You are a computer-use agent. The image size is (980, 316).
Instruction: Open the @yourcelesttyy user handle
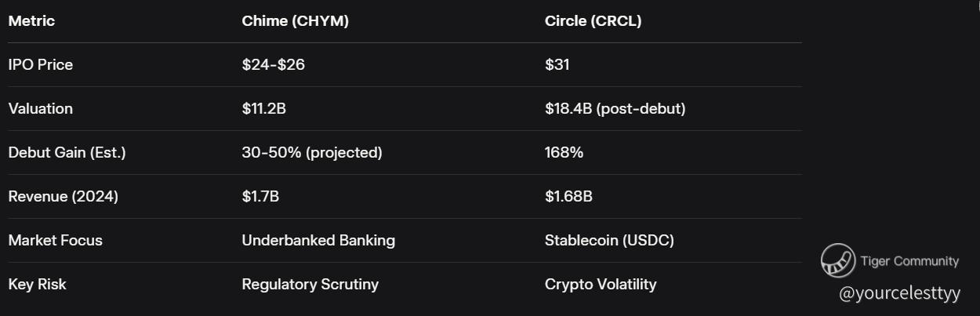pyautogui.click(x=899, y=293)
